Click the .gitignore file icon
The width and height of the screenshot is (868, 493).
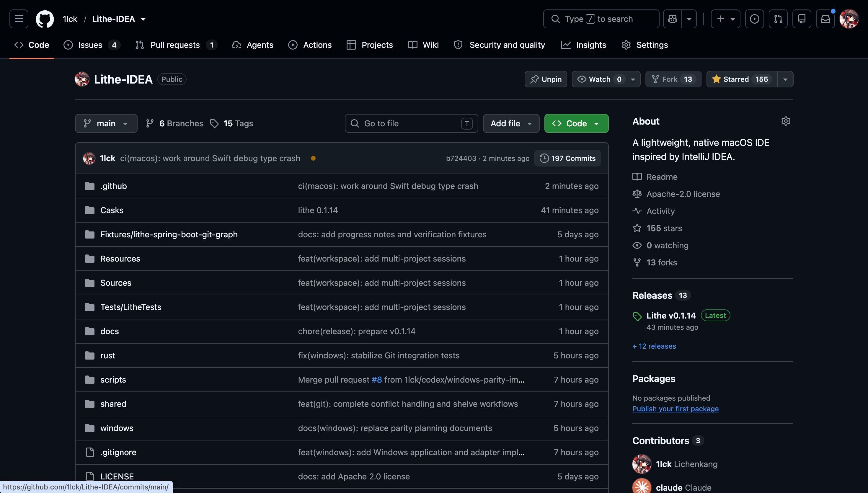90,452
